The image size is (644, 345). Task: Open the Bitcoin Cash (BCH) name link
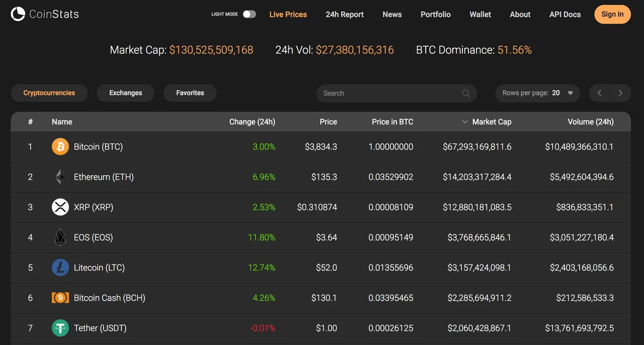(110, 298)
